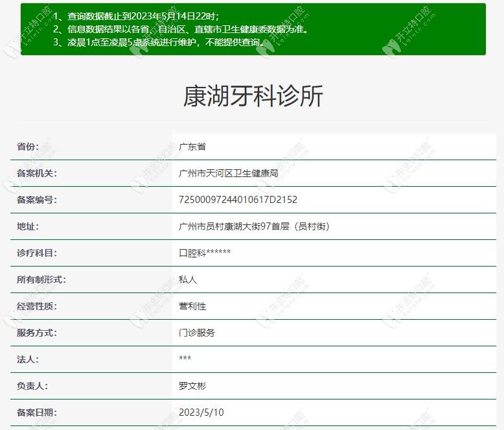This screenshot has height=430, width=504.
Task: Click the 门诊服务 service value
Action: [x=197, y=333]
